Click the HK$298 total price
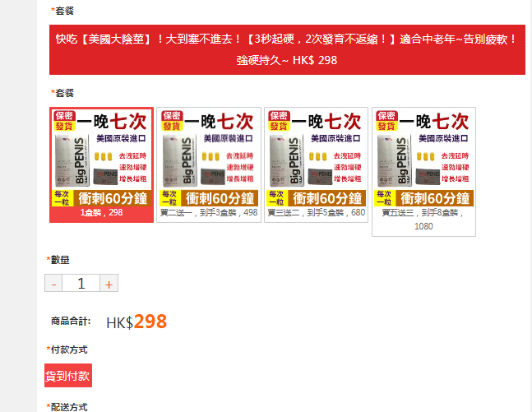The image size is (532, 412). (136, 322)
